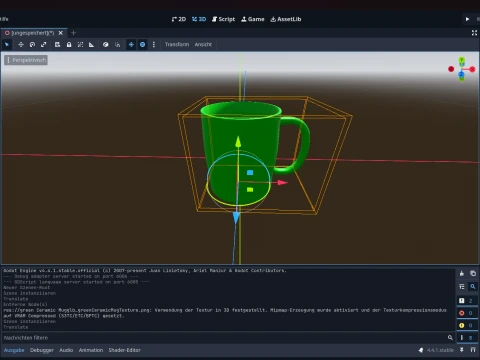Lock the selected node with padlock icon
The width and height of the screenshot is (480, 360).
point(69,44)
